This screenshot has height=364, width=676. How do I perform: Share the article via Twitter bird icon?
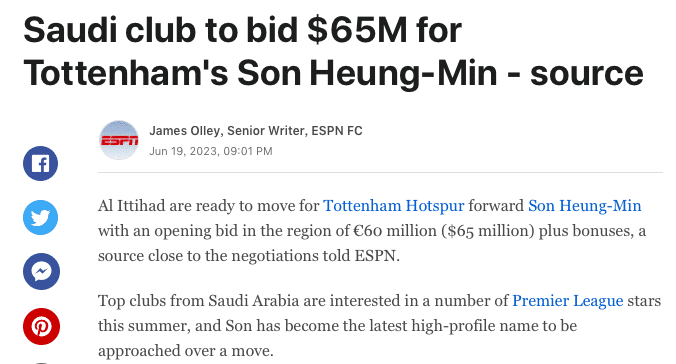coord(41,217)
